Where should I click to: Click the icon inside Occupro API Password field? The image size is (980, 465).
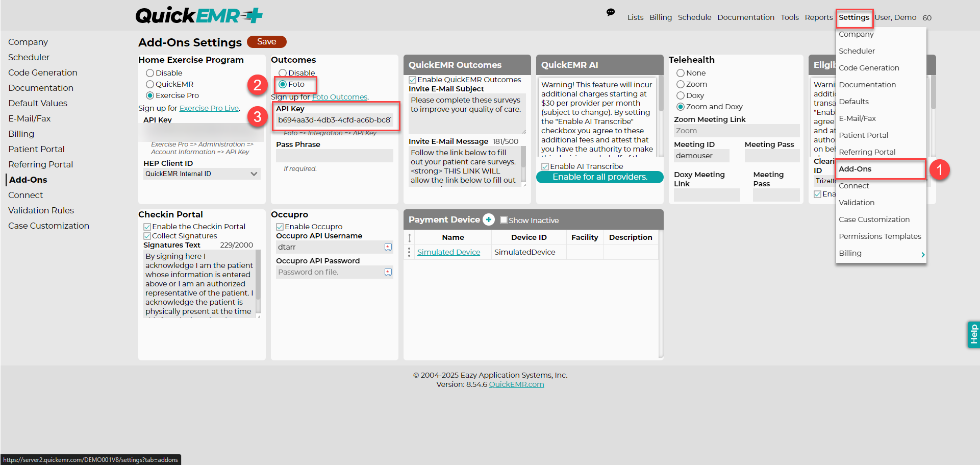[x=388, y=272]
